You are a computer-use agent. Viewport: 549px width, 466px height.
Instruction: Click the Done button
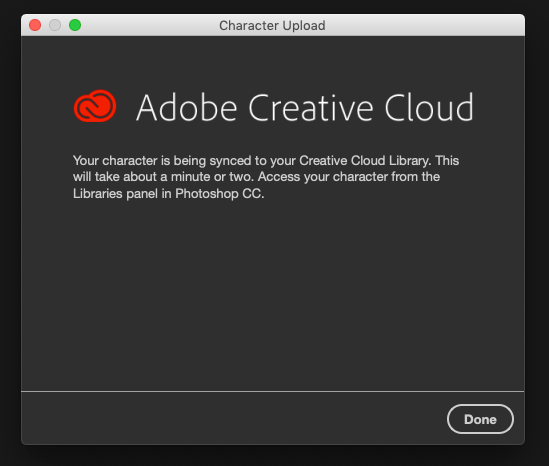tap(480, 419)
